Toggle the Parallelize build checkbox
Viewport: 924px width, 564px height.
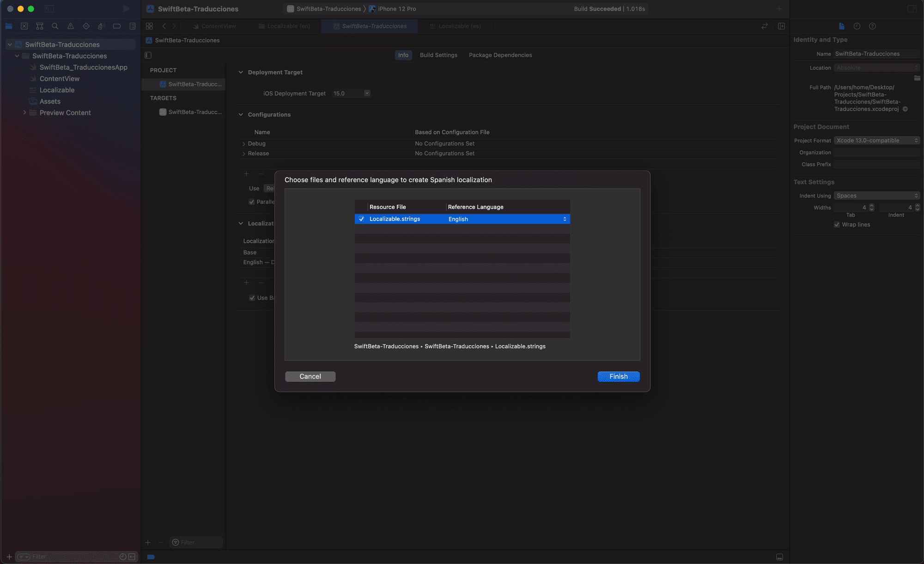coord(252,202)
